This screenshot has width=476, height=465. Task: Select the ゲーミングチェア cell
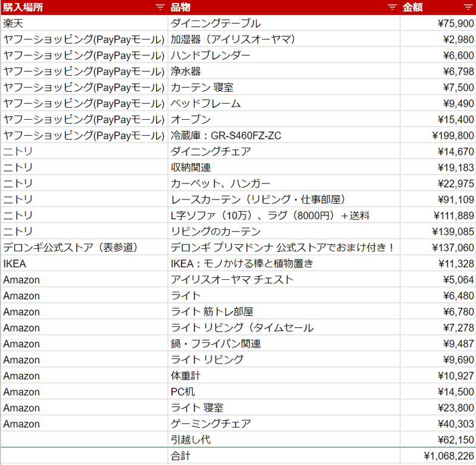coord(284,424)
